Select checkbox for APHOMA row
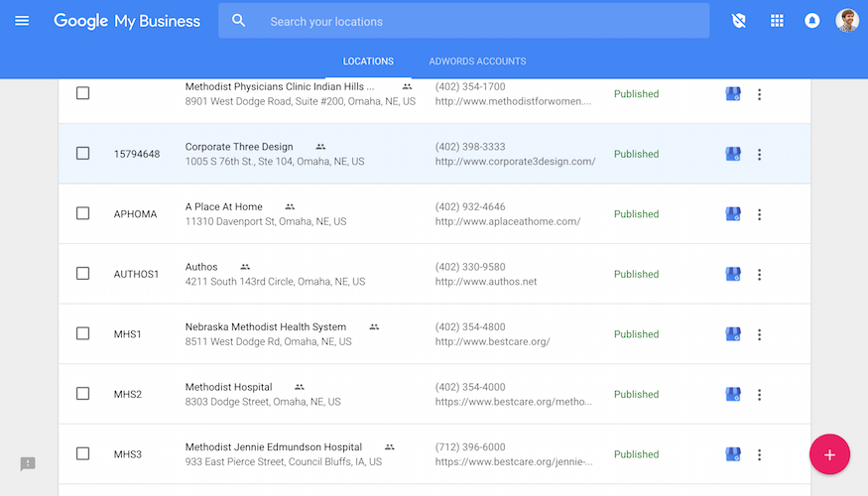The height and width of the screenshot is (496, 868). [82, 213]
